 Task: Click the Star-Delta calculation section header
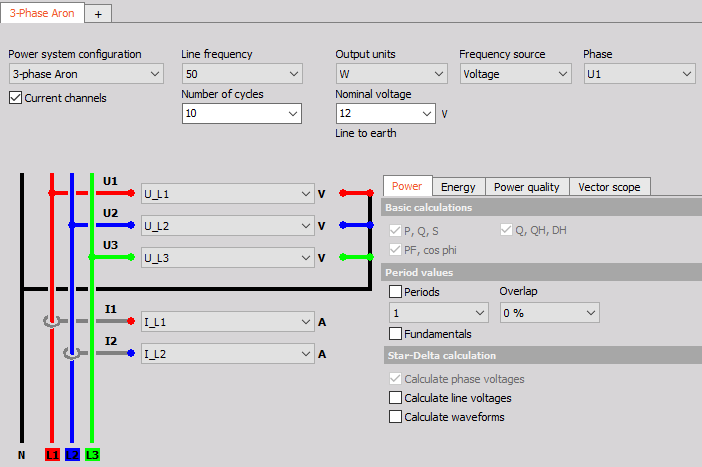pos(543,355)
